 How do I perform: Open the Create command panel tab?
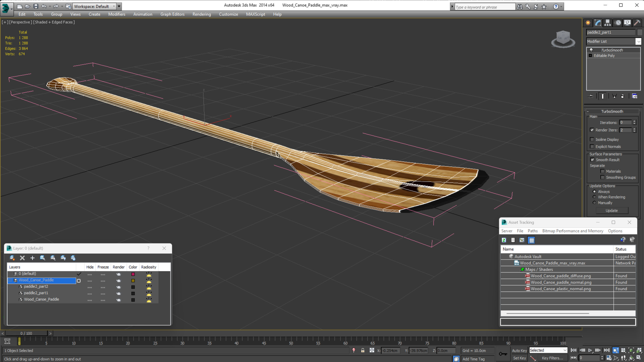[588, 23]
